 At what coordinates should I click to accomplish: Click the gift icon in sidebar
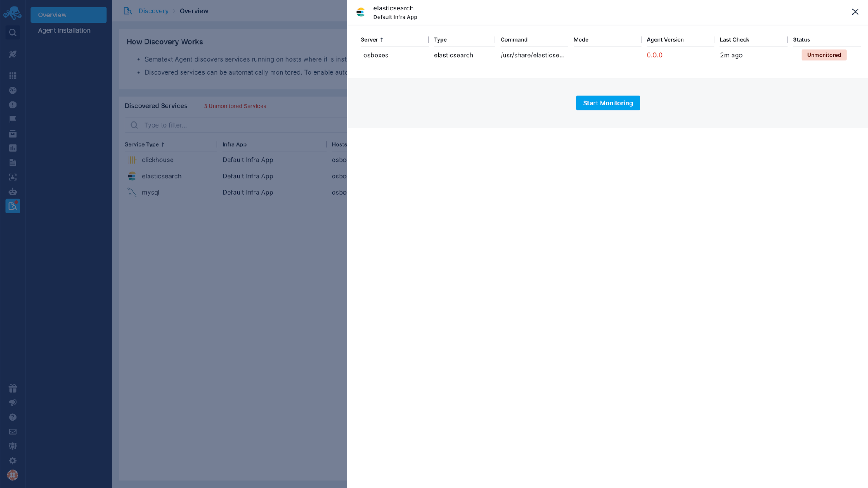pos(13,388)
